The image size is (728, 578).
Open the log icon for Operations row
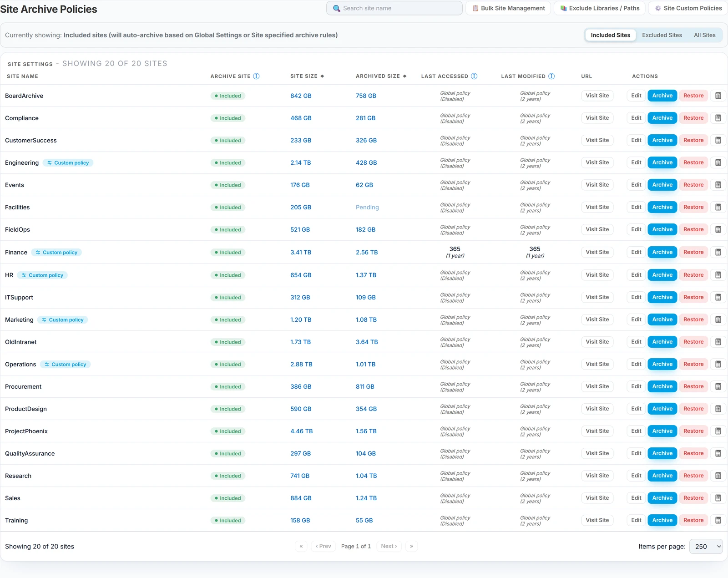coord(718,364)
